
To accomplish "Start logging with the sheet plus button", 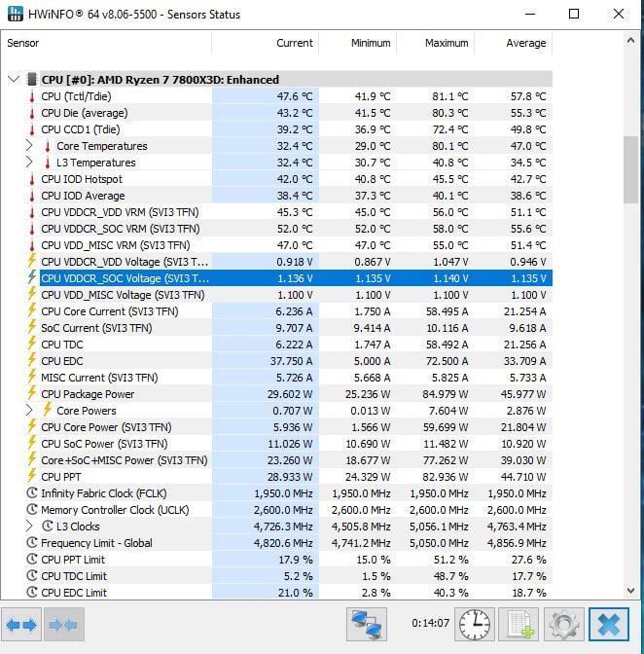I will coord(519,625).
